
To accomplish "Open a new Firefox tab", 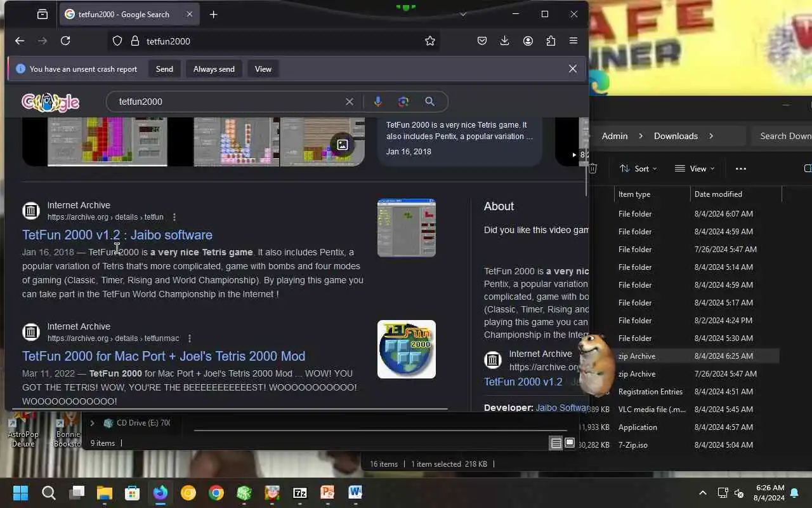I will coord(214,14).
